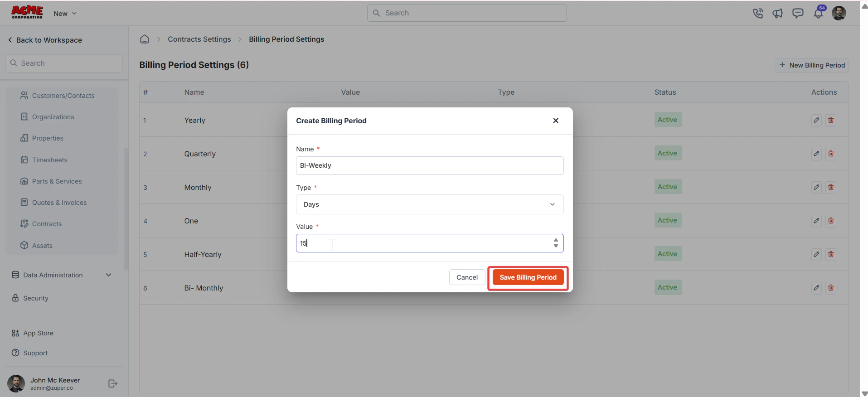This screenshot has height=397, width=868.
Task: Click the Actions column header
Action: click(x=824, y=92)
